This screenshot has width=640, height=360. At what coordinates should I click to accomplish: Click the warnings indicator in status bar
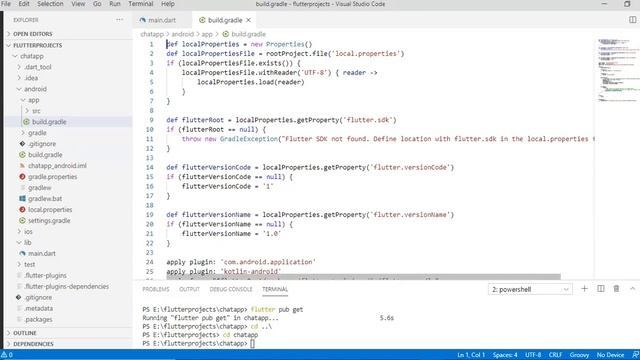(7, 355)
